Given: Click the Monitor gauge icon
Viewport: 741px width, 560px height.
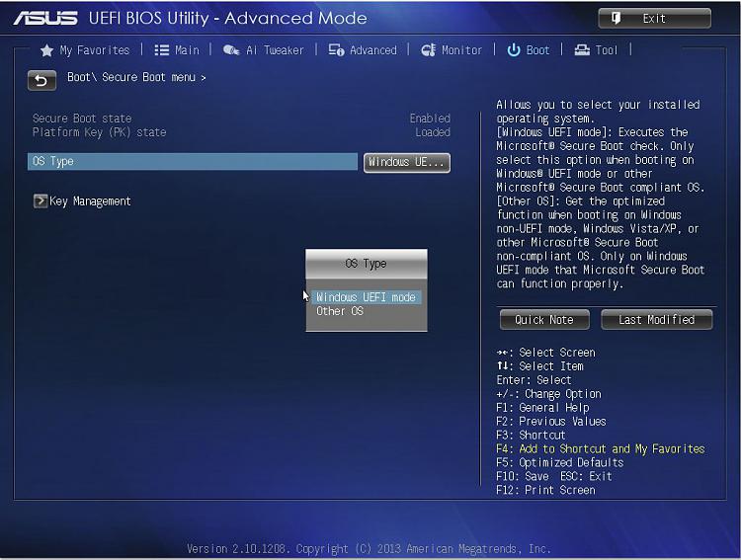Looking at the screenshot, I should (428, 50).
